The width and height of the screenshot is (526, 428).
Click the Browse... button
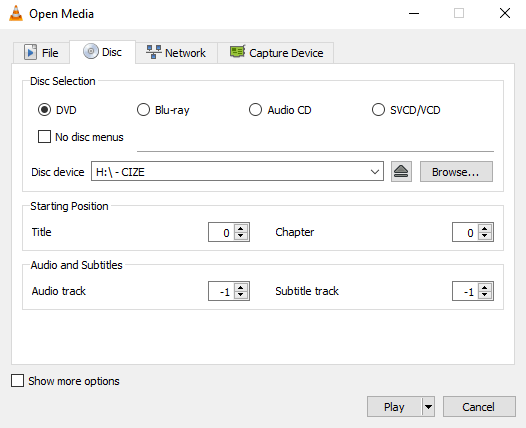[456, 172]
